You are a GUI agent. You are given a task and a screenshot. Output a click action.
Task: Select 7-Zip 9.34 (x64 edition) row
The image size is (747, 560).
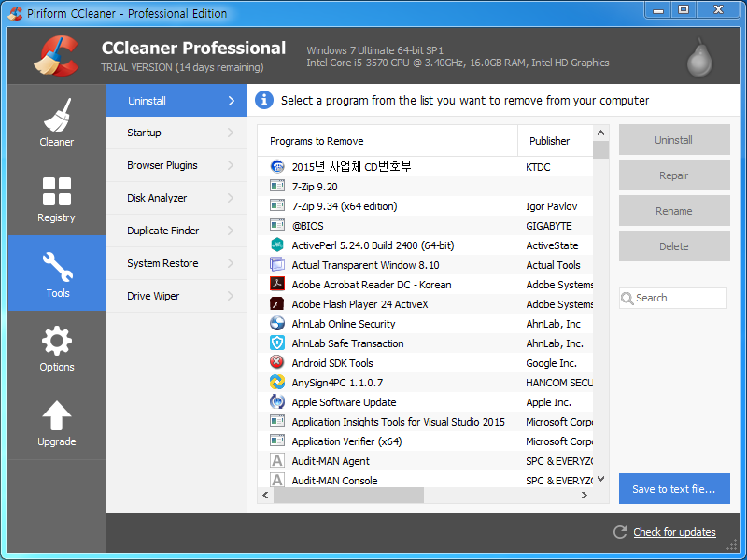(425, 205)
